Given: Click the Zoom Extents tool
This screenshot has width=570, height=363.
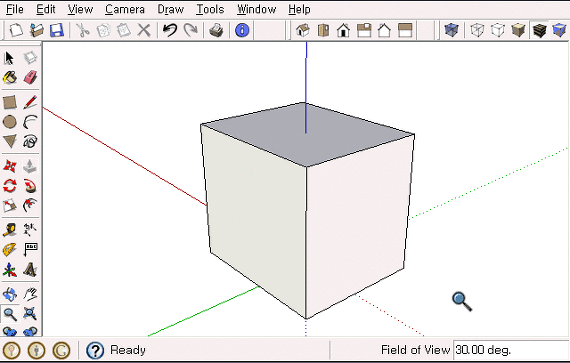Looking at the screenshot, I should (30, 314).
